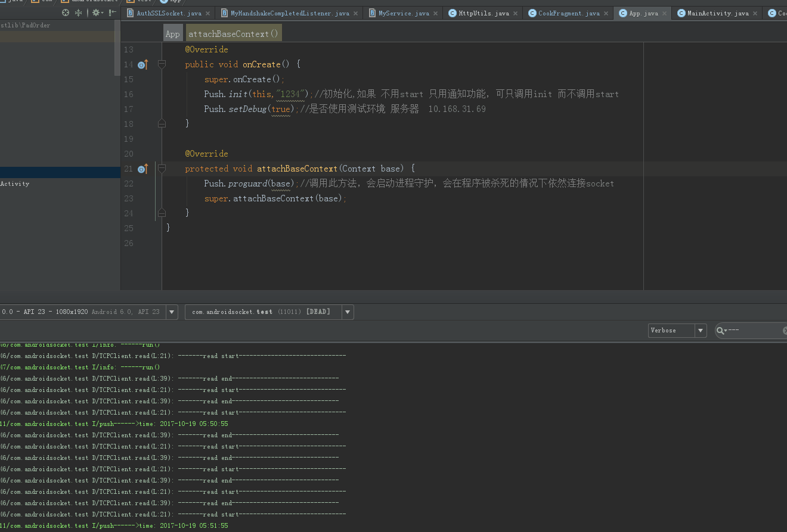The height and width of the screenshot is (532, 787).
Task: Click the override gutter icon on line 14
Action: [142, 64]
